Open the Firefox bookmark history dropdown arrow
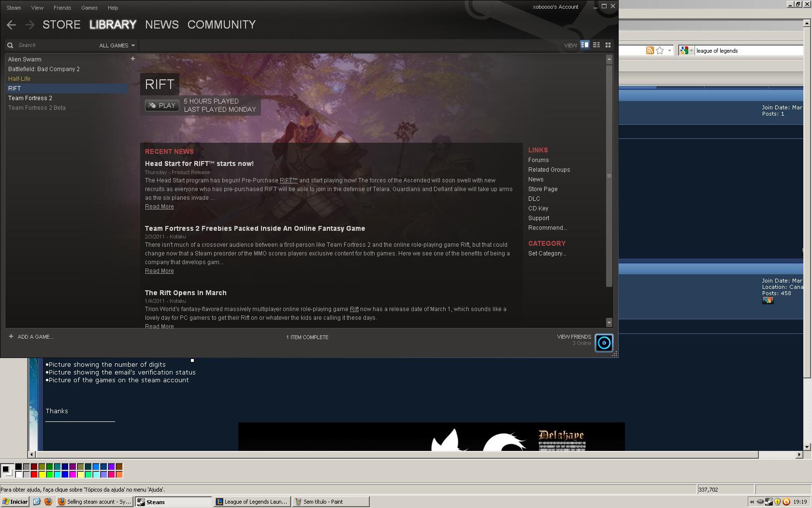This screenshot has width=812, height=508. pyautogui.click(x=669, y=50)
